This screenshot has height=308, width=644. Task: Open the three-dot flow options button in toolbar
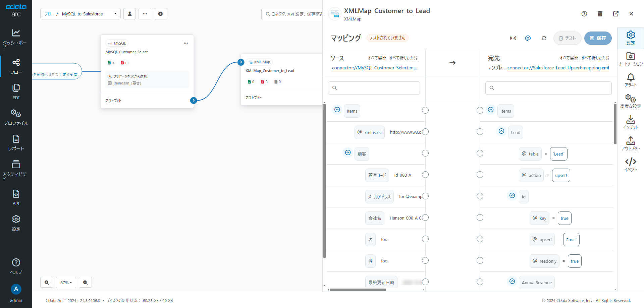145,14
